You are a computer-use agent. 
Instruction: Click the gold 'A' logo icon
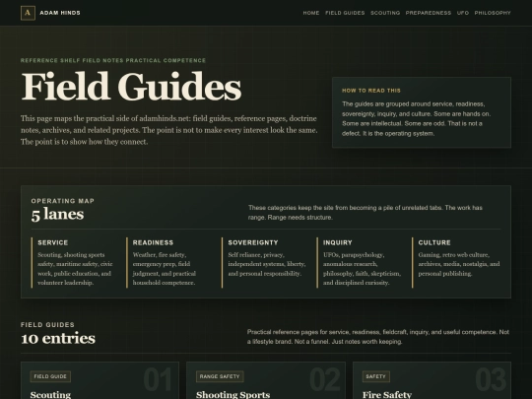28,13
